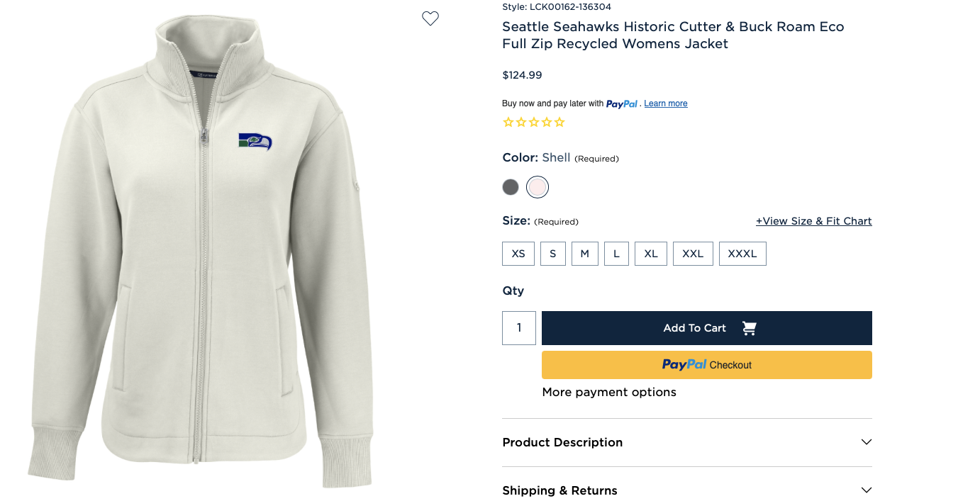Choose size M
980x501 pixels.
[585, 254]
